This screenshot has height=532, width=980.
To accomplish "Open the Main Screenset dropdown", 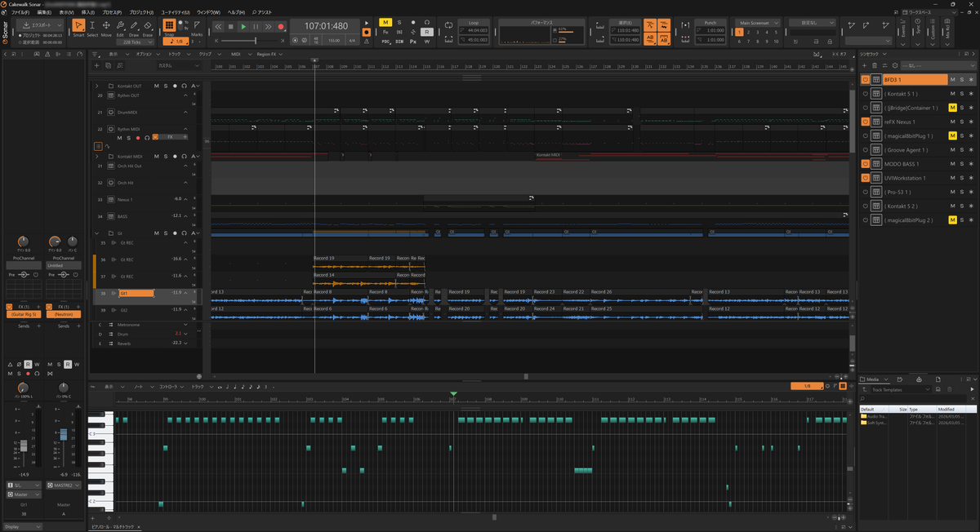I will coord(759,22).
